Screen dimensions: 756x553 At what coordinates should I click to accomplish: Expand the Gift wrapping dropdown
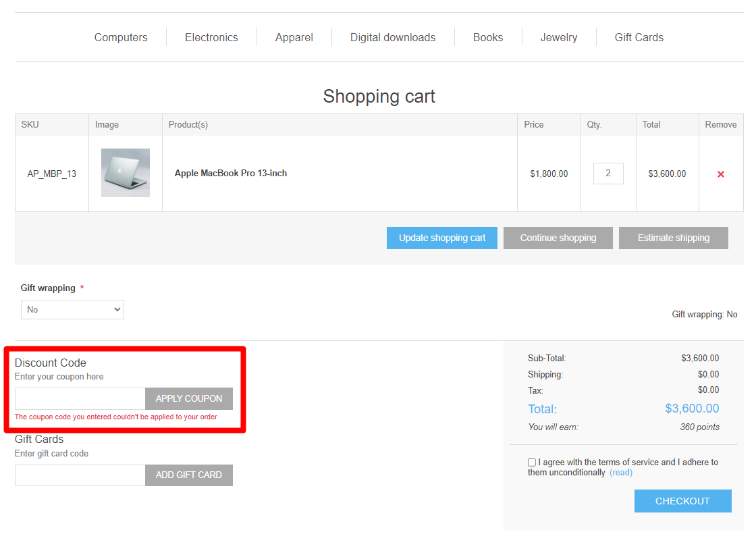pos(72,309)
